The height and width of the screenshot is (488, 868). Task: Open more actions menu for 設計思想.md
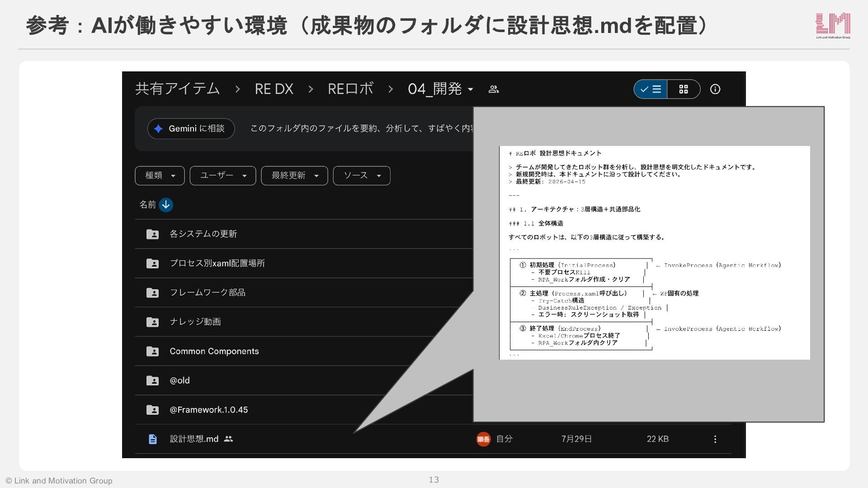click(x=715, y=439)
